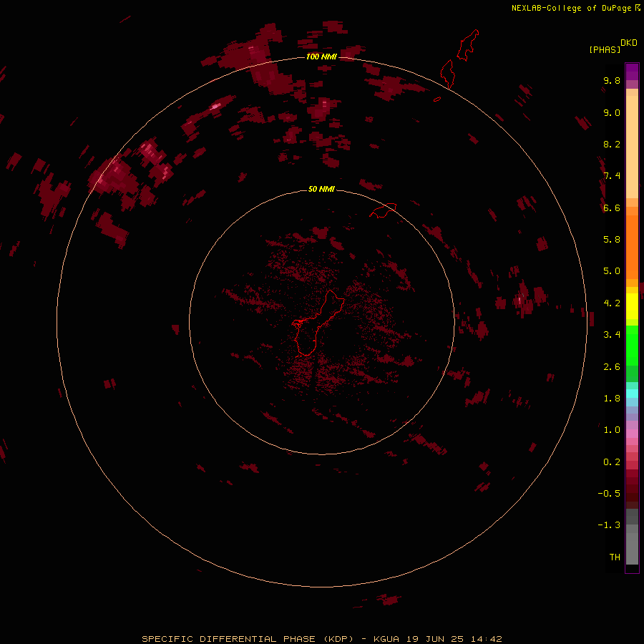This screenshot has height=644, width=644.
Task: Click the 50 NMI range ring label
Action: click(321, 189)
